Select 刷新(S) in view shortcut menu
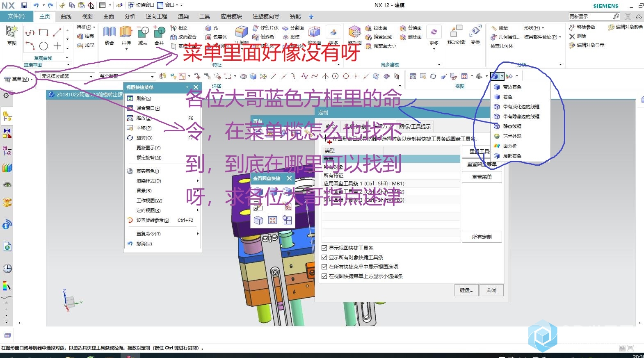 point(163,98)
